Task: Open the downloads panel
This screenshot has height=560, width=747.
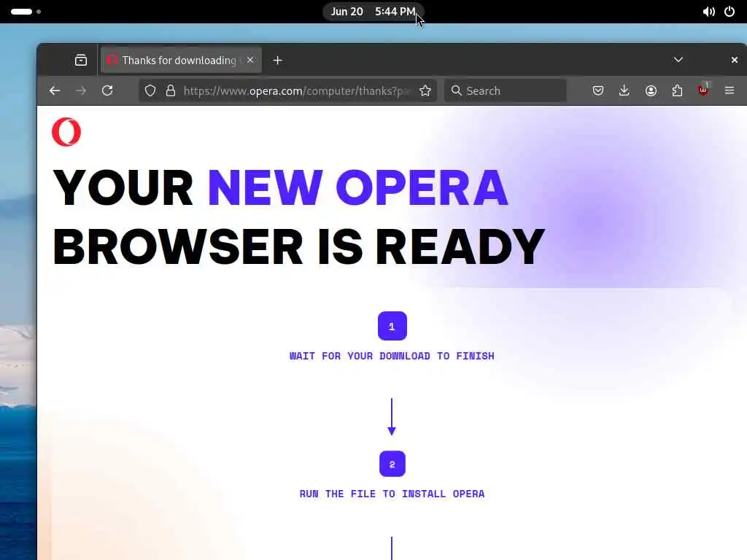Action: click(x=624, y=90)
